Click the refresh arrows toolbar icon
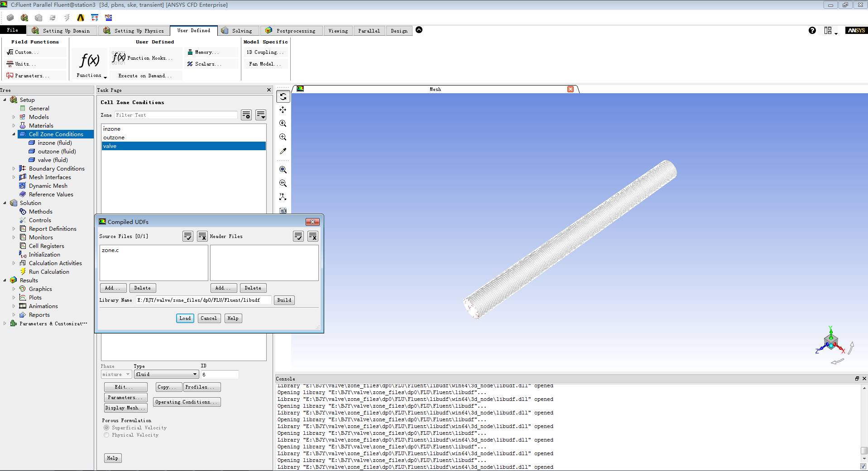Viewport: 868px width, 471px height. coord(53,18)
